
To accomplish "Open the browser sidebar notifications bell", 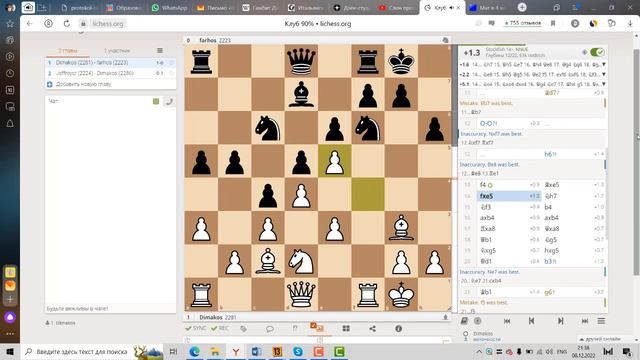I will tap(10, 123).
